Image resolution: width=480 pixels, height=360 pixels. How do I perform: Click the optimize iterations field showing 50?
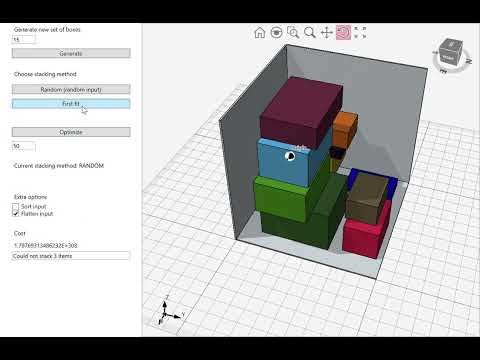24,146
